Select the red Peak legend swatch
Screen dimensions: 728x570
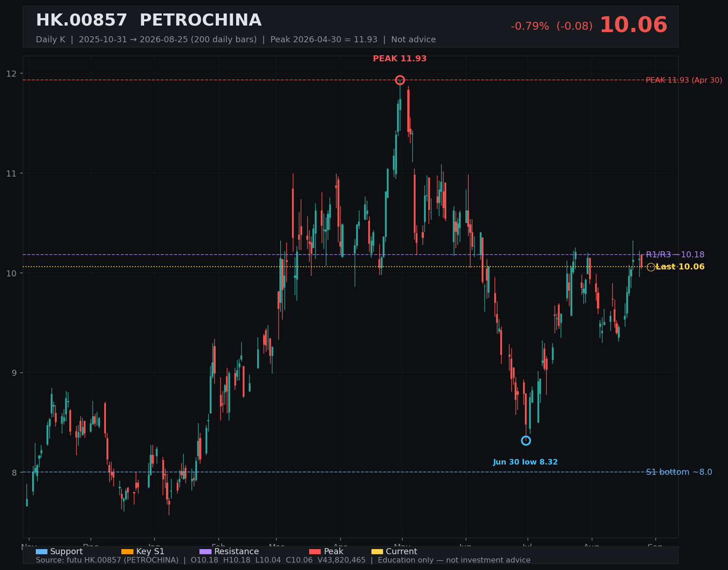pos(315,551)
